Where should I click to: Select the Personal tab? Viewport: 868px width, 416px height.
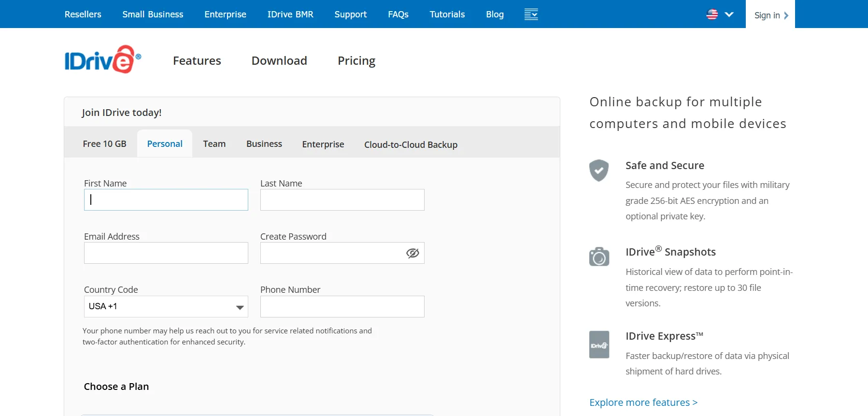165,144
